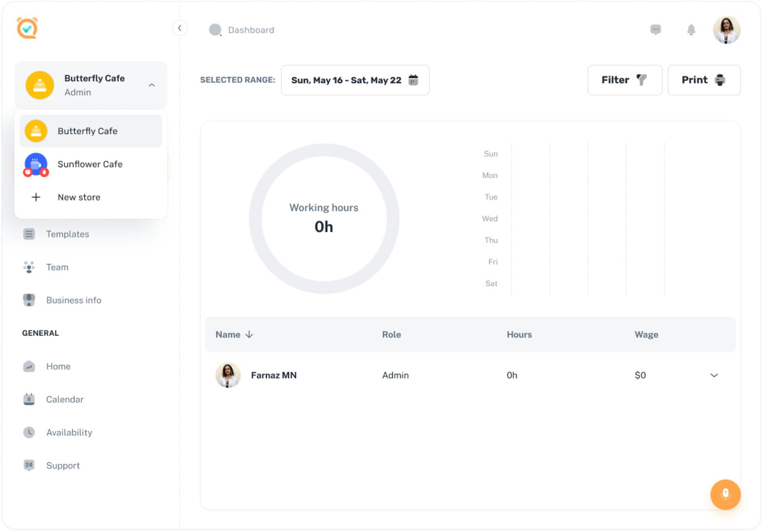763x532 pixels.
Task: Go to Home under General
Action: [x=58, y=366]
